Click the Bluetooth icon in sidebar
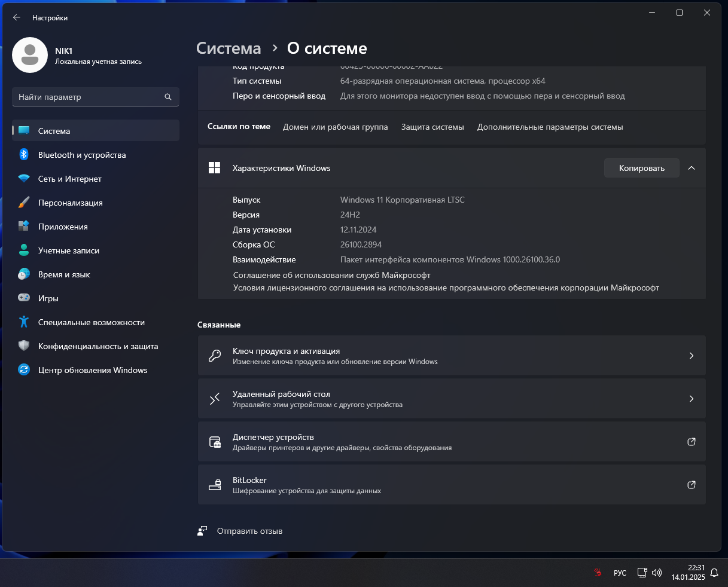Screen dimensions: 728x587 click(x=24, y=154)
